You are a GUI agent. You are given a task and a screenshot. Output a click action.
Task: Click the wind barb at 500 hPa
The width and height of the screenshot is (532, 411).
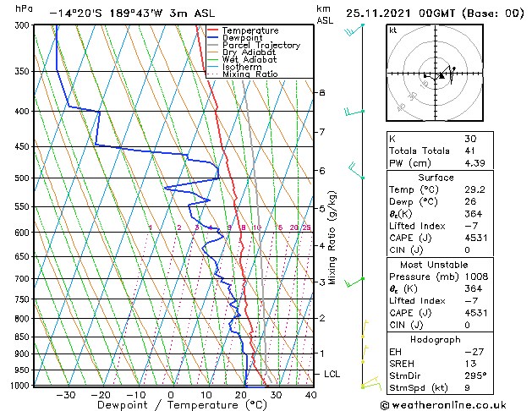[x=357, y=171]
